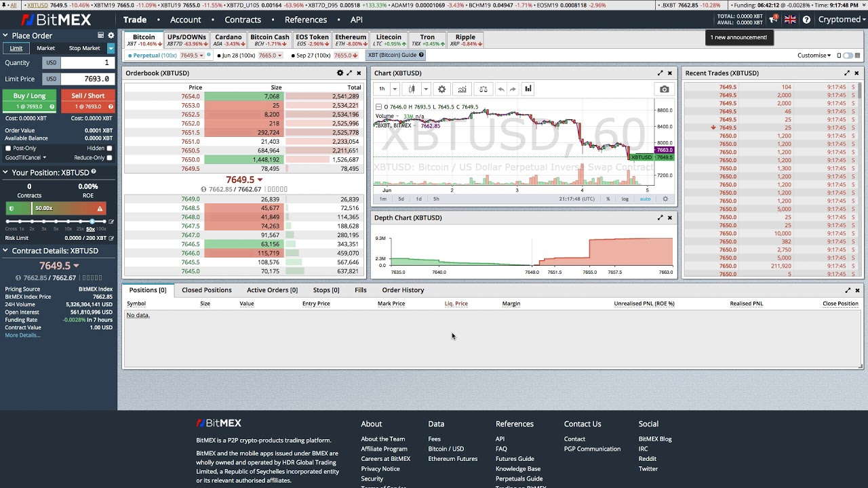868x488 pixels.
Task: Set leverage to 25x on slider
Action: pos(79,222)
